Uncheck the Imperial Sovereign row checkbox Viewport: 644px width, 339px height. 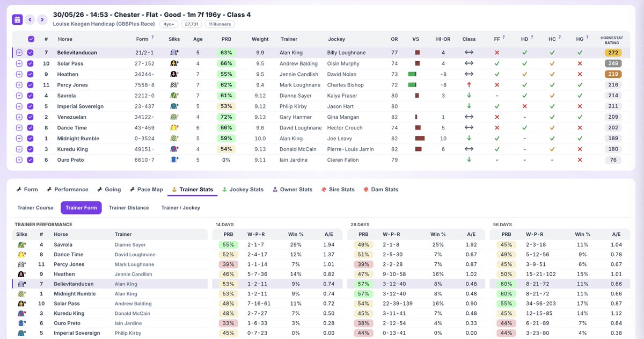coord(31,106)
